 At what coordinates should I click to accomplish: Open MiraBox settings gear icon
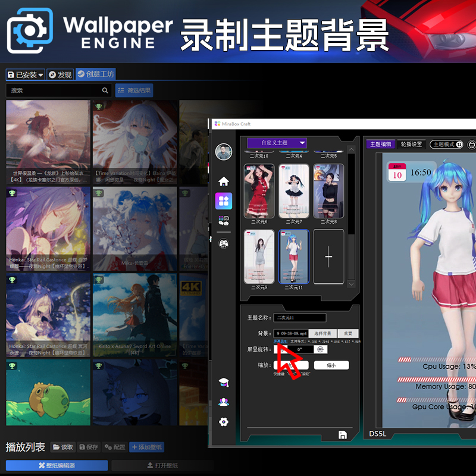pyautogui.click(x=224, y=422)
